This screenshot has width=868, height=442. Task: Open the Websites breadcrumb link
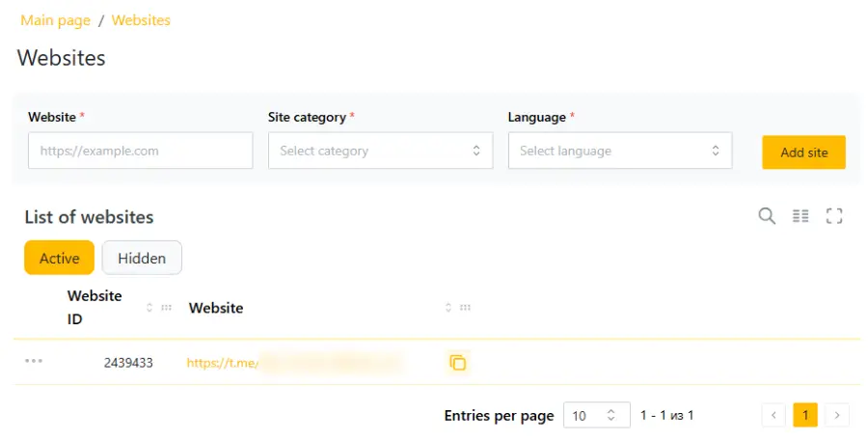(141, 20)
